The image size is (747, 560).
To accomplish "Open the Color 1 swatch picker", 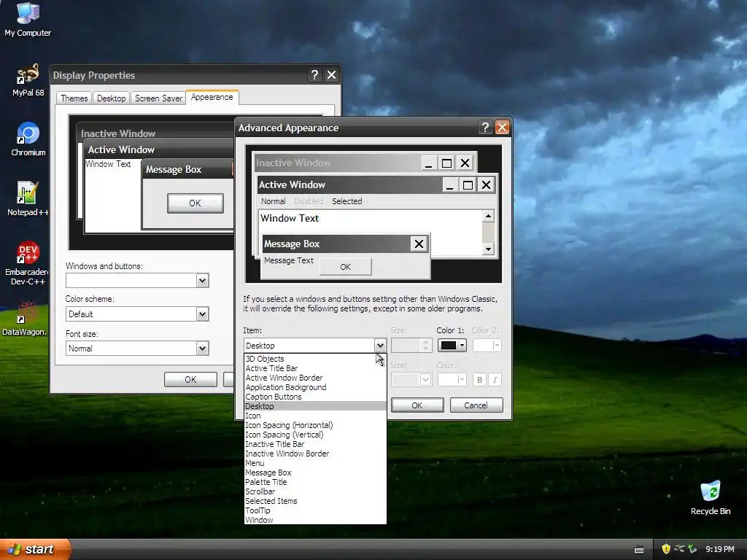I will point(452,345).
